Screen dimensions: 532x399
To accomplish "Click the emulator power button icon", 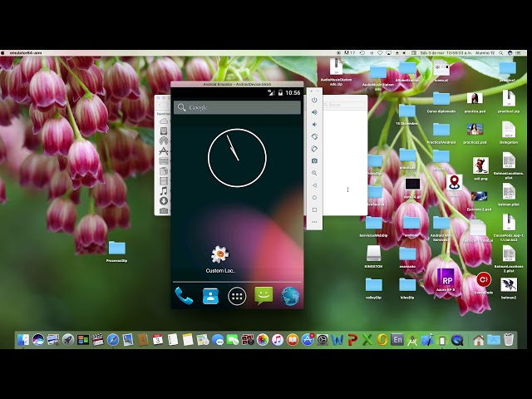I will [314, 100].
